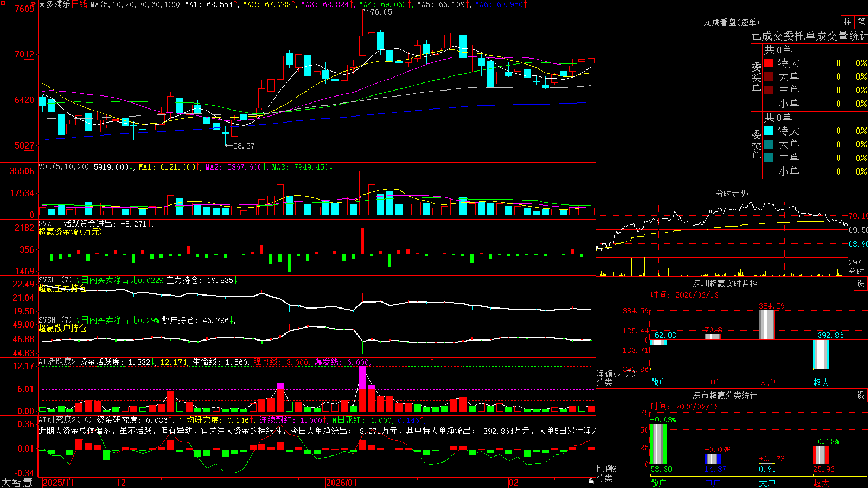Click the 02 month marker on the timeline
The image size is (868, 488).
coord(514,483)
